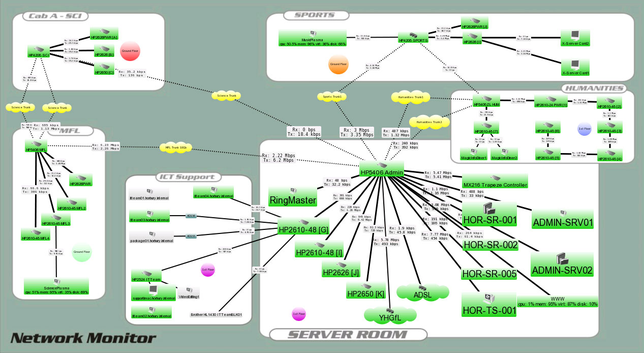644x353 pixels.
Task: Select the HP4208 SCI switch node
Action: click(x=39, y=51)
